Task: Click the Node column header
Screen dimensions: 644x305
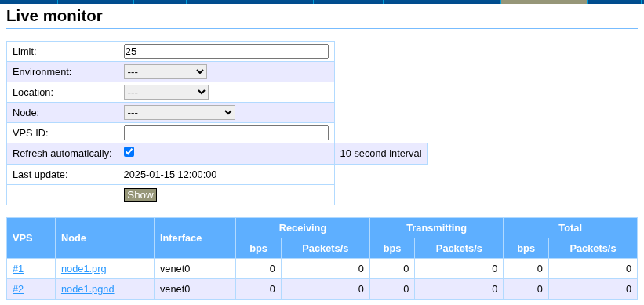Action: point(105,238)
